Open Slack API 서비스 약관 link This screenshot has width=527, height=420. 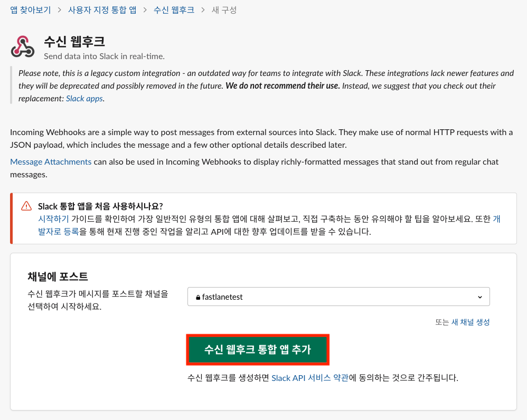tap(309, 378)
